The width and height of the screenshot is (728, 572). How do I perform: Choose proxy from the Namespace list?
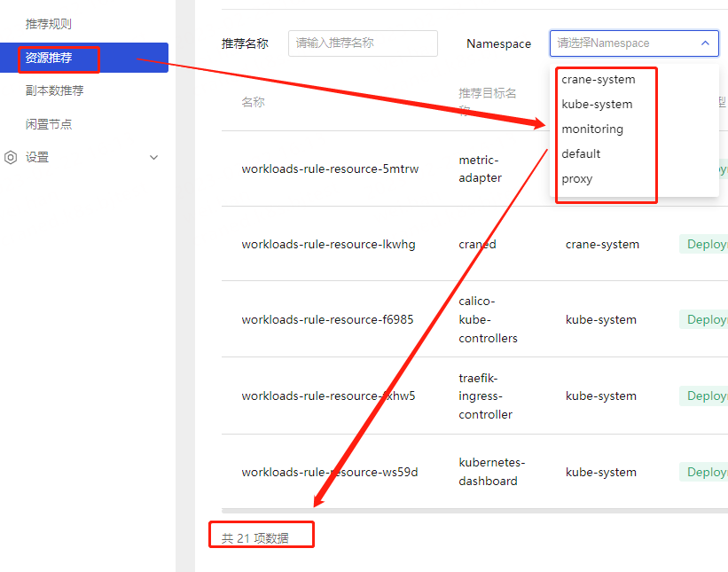point(577,179)
